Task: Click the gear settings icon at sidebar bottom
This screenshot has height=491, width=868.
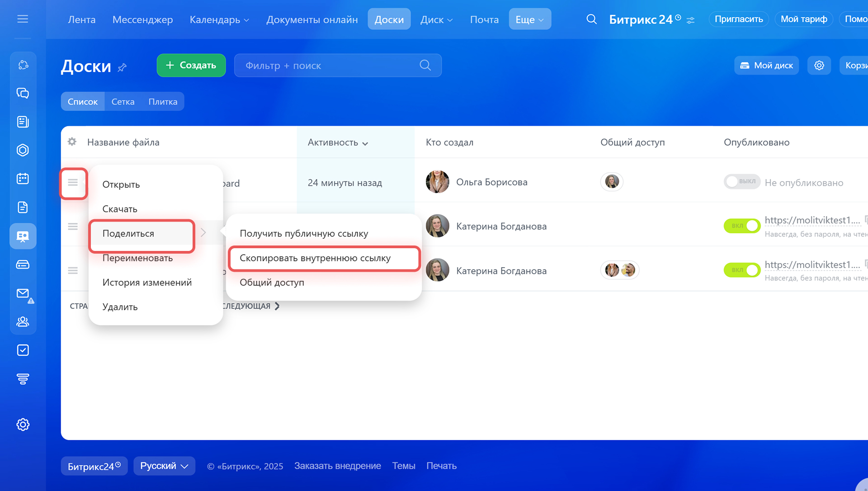Action: point(23,425)
